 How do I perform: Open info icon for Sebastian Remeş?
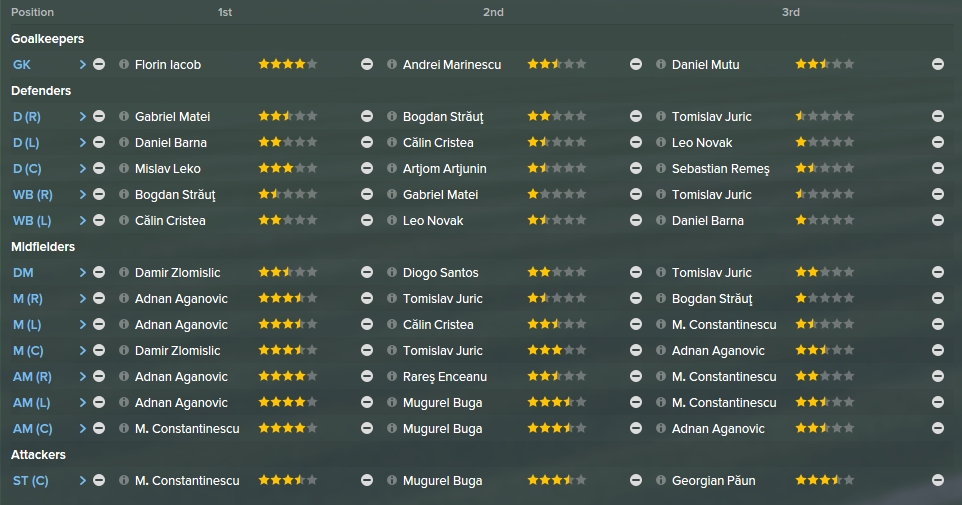click(x=660, y=168)
